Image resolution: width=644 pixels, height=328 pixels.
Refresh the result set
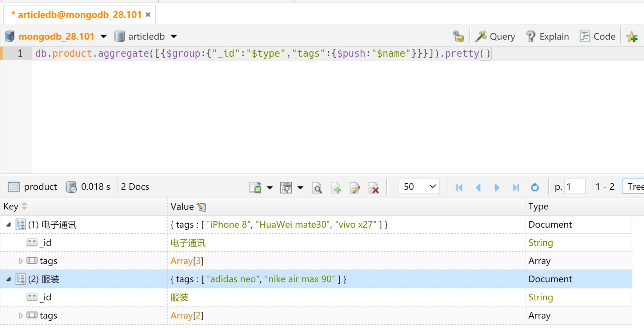click(x=535, y=187)
